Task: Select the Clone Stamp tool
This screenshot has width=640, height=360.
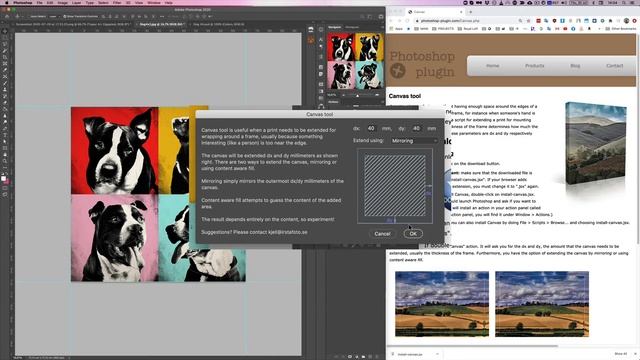Action: point(5,89)
